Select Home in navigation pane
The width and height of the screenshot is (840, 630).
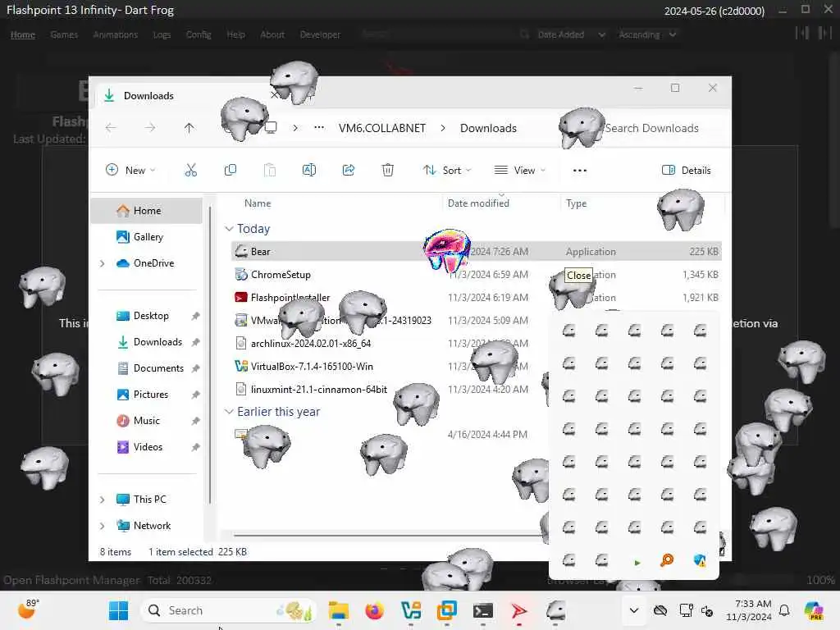click(x=147, y=211)
